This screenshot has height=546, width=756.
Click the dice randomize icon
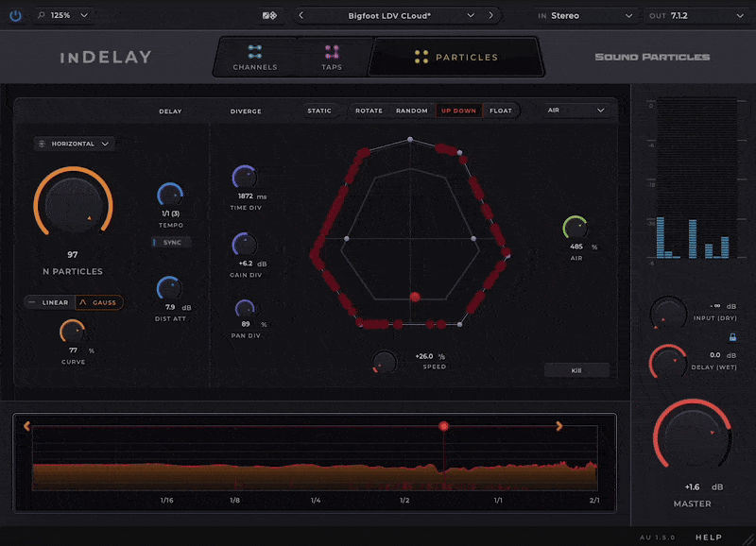[x=269, y=15]
